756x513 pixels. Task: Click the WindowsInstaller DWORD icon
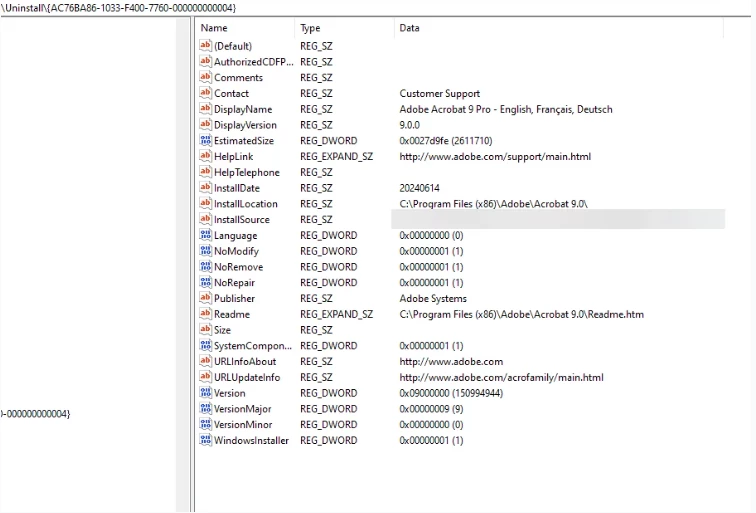(x=205, y=440)
